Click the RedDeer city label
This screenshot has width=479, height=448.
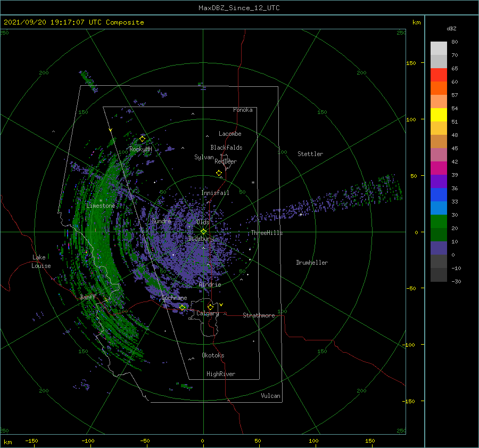pyautogui.click(x=226, y=161)
